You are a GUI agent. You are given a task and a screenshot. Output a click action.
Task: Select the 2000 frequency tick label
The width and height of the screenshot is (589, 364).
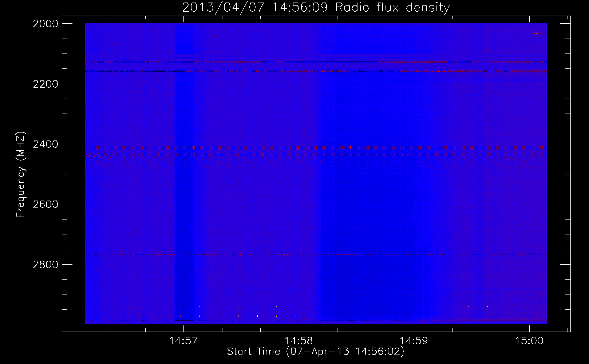coord(46,24)
